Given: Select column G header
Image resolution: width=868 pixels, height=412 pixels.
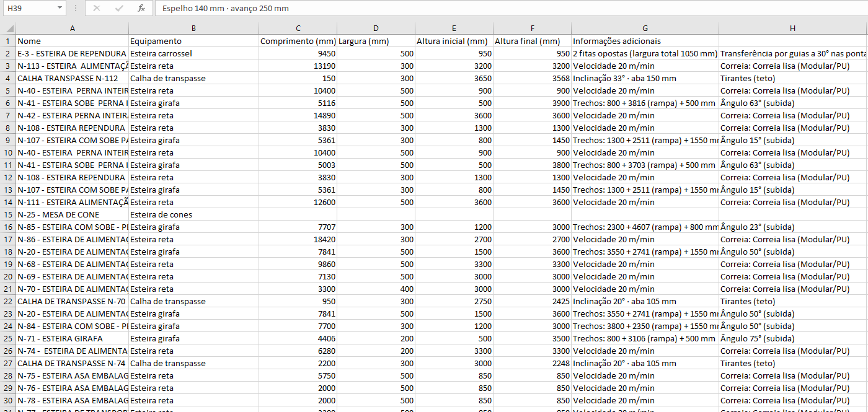Looking at the screenshot, I should [x=645, y=28].
